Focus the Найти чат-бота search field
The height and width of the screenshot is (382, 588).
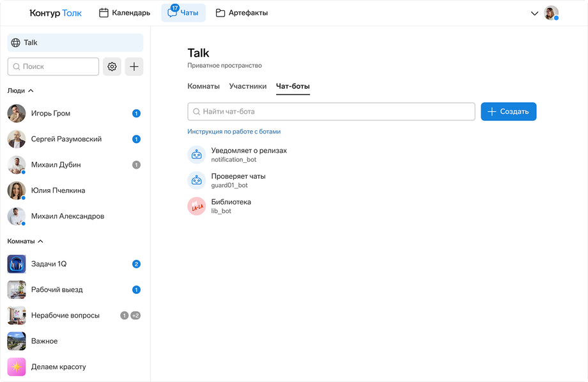click(331, 111)
